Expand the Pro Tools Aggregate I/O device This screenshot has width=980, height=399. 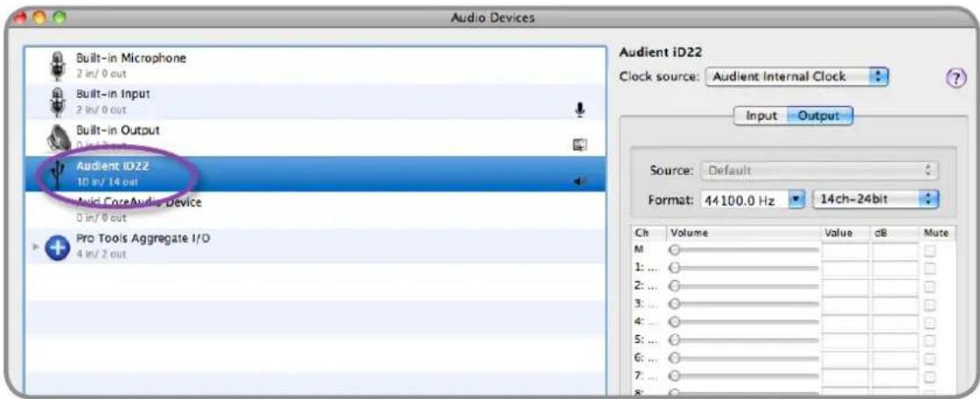tap(35, 247)
